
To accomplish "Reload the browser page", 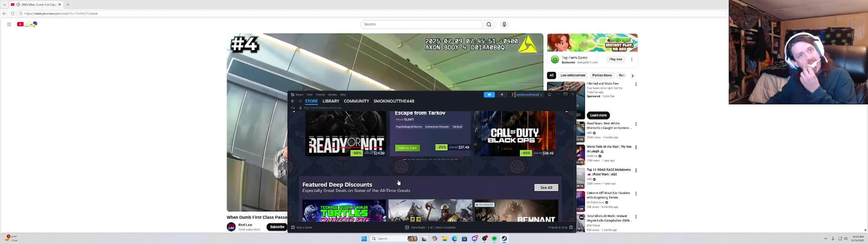I will [x=13, y=14].
